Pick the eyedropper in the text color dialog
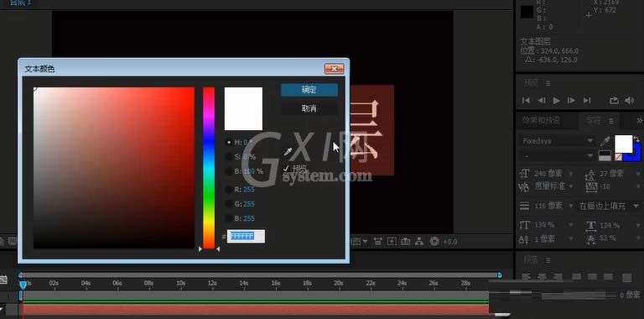Image resolution: width=644 pixels, height=319 pixels. point(288,151)
